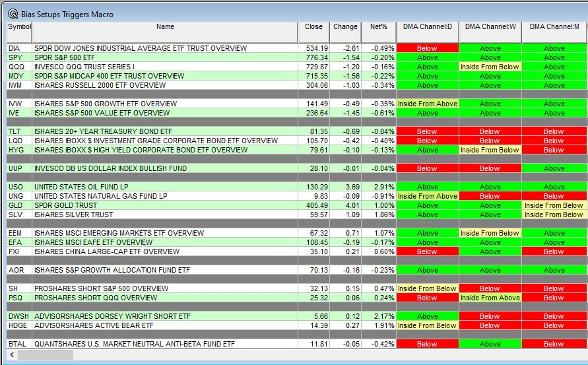This screenshot has width=588, height=365.
Task: Click BTAL's green Above weekly cell
Action: pyautogui.click(x=490, y=344)
